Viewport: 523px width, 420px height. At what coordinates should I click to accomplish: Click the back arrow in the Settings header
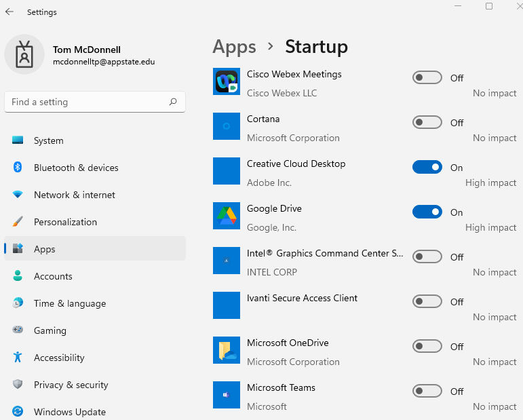9,12
